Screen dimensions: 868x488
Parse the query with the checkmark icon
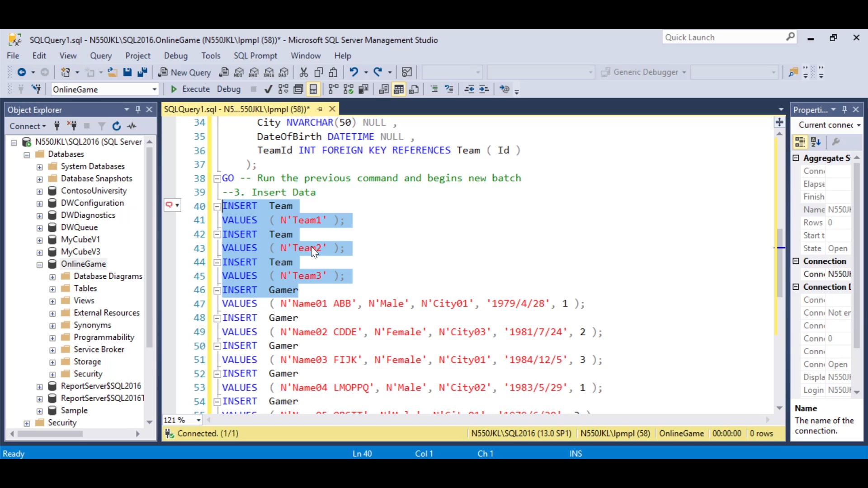[268, 89]
